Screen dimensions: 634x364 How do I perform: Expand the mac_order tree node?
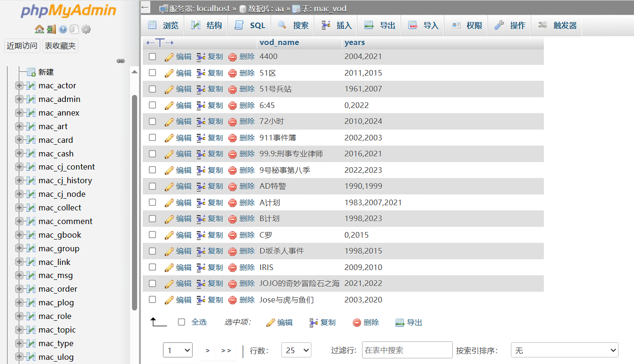click(x=19, y=289)
